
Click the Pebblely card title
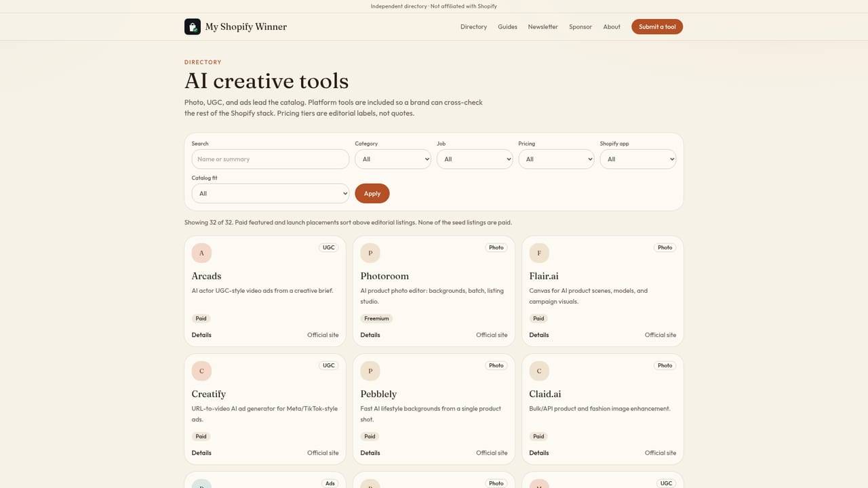coord(378,394)
